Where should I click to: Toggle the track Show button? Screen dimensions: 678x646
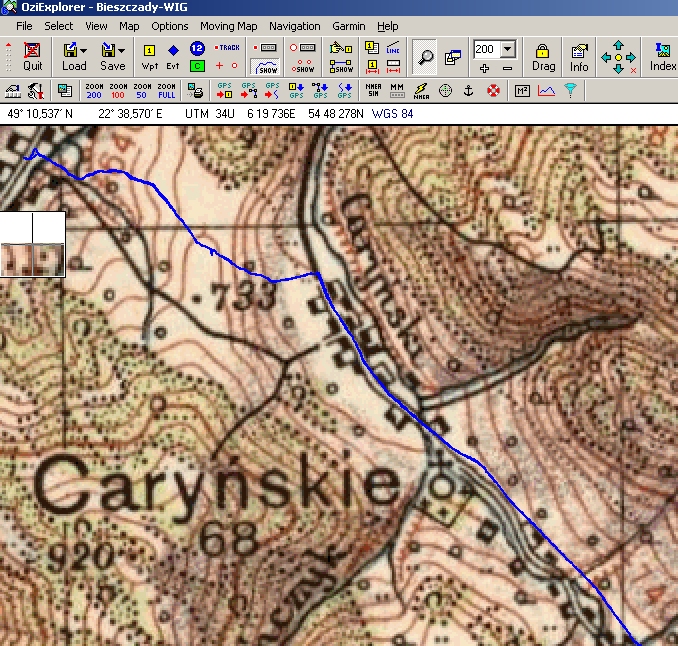tap(266, 67)
